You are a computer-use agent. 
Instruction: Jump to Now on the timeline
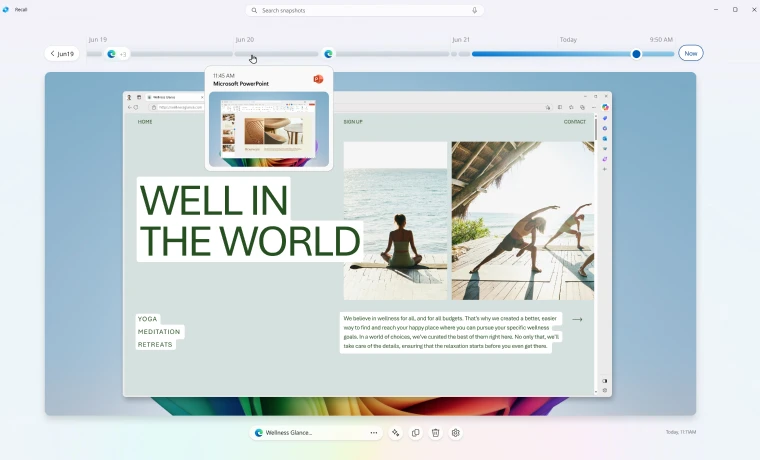point(690,53)
